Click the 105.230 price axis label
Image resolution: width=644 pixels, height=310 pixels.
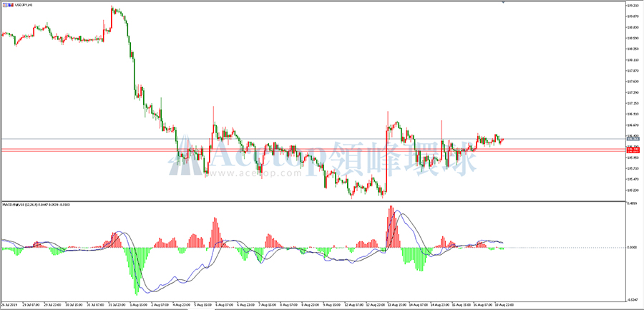coord(633,190)
